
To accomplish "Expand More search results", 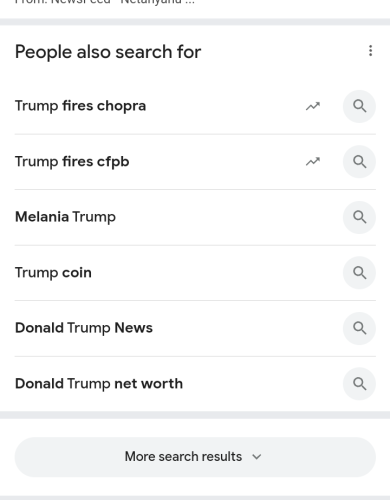I will click(195, 457).
